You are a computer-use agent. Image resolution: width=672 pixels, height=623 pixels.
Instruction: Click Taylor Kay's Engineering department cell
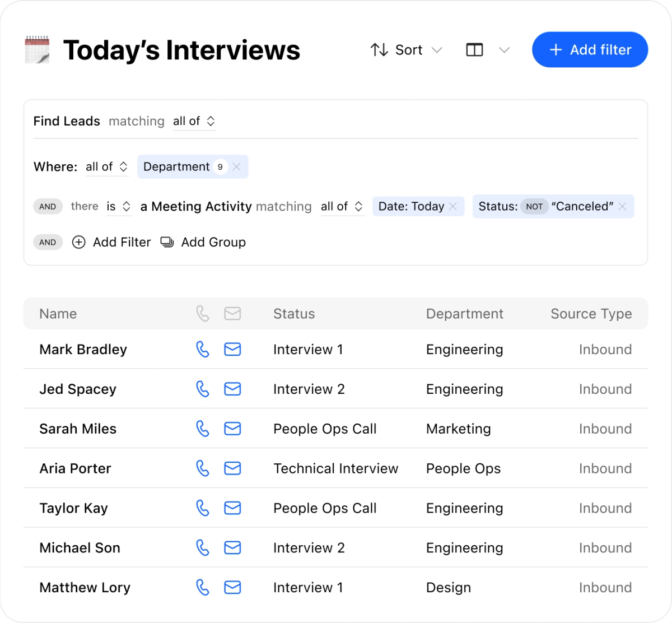tap(465, 508)
